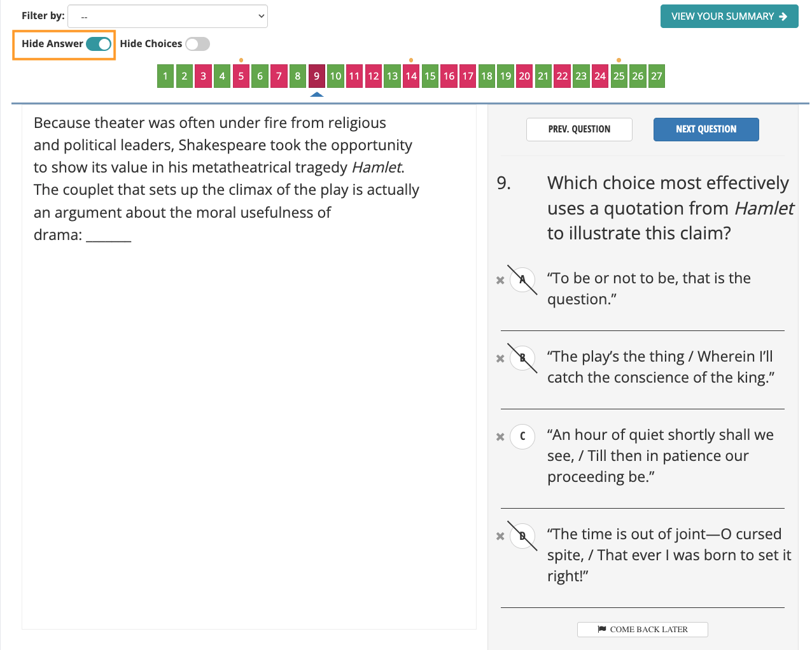This screenshot has width=812, height=650.
Task: Flag this question with Come Back Later
Action: pos(643,629)
